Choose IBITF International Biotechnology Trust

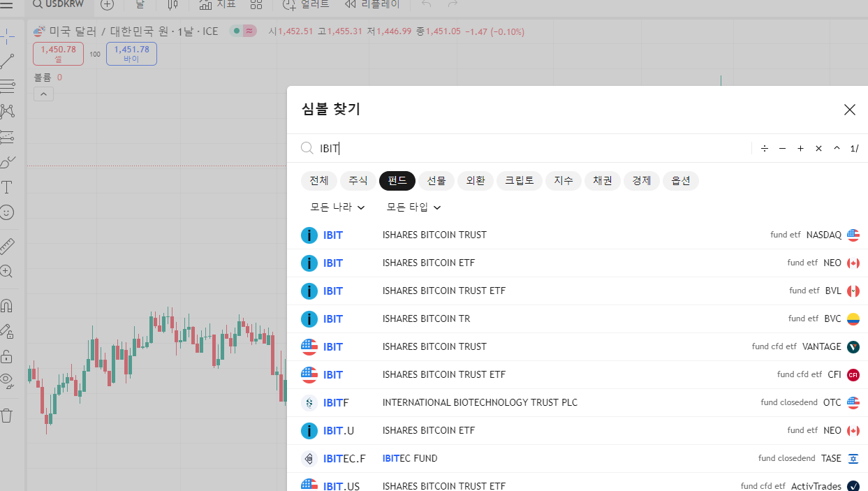click(x=578, y=403)
